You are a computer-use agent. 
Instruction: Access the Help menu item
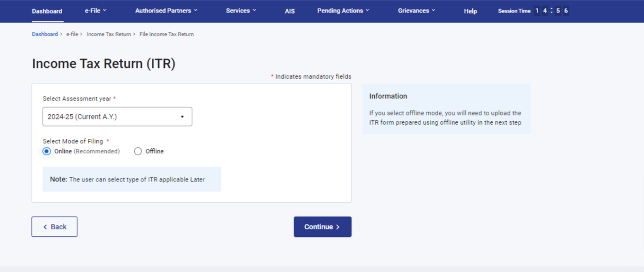pyautogui.click(x=470, y=11)
